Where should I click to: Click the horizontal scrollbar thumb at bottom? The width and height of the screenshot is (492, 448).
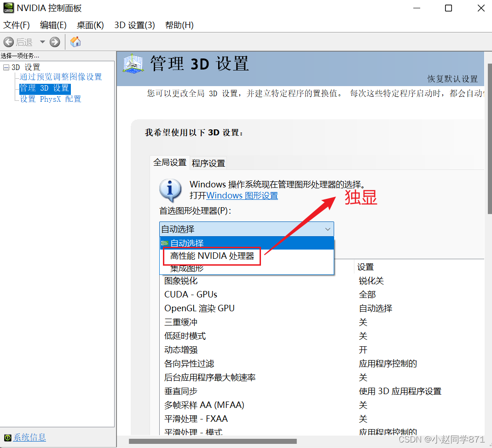(x=213, y=442)
